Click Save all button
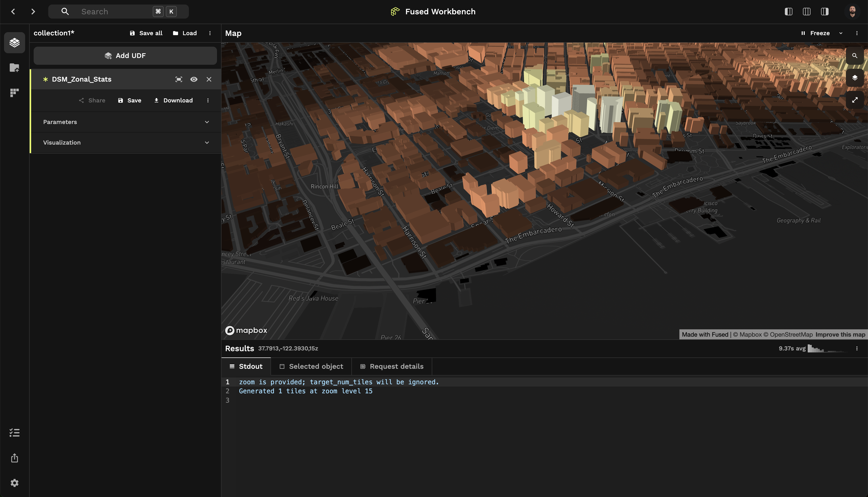The width and height of the screenshot is (868, 497). 146,33
